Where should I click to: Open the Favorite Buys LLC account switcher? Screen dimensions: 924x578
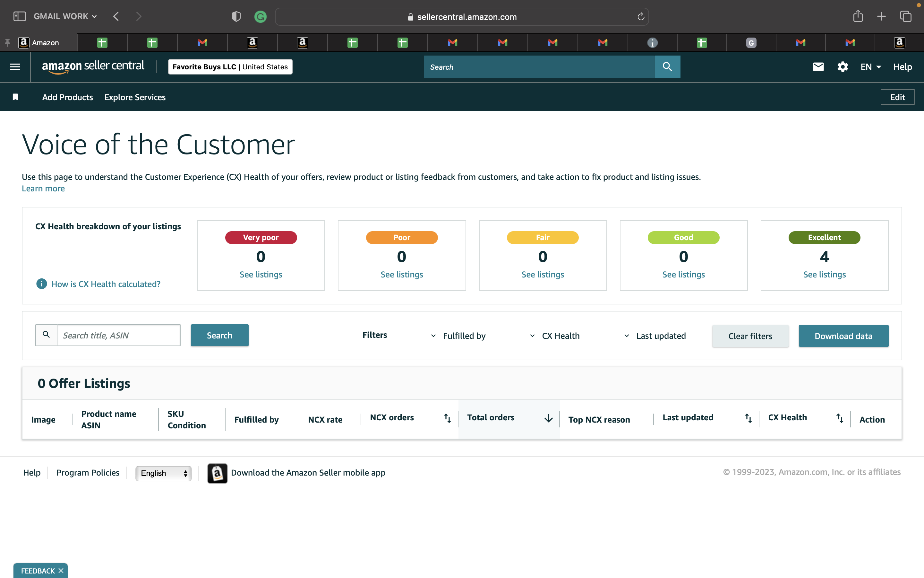tap(230, 67)
